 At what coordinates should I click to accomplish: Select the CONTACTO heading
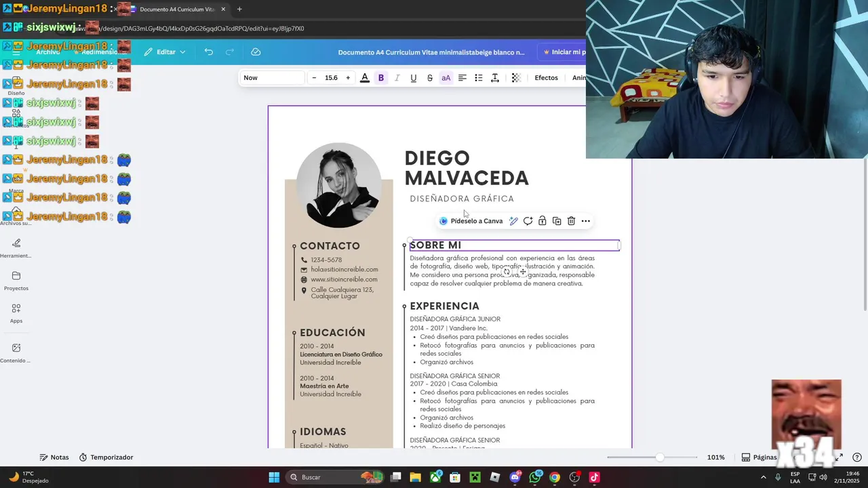(330, 246)
